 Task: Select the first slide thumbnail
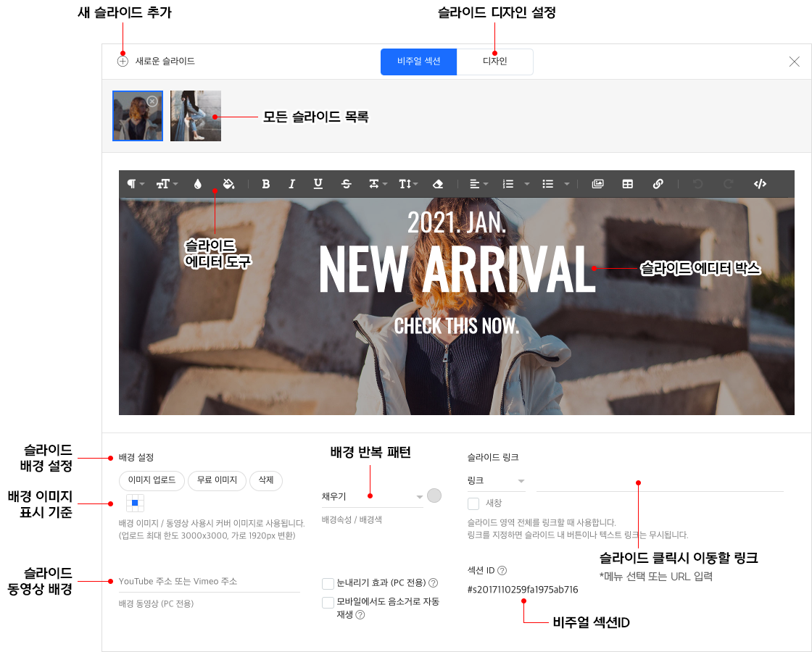point(138,116)
